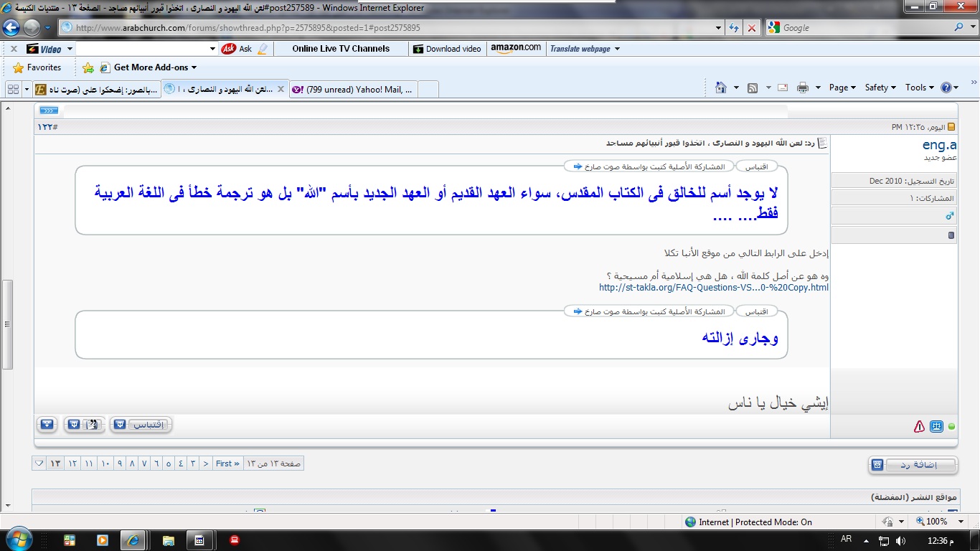
Task: Click the Stop loading red X icon
Action: coord(751,28)
